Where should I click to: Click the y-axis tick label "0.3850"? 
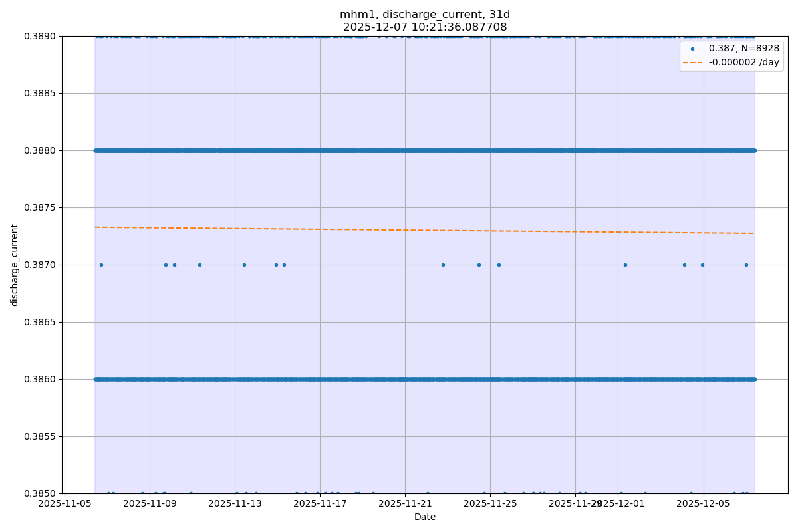pyautogui.click(x=41, y=493)
